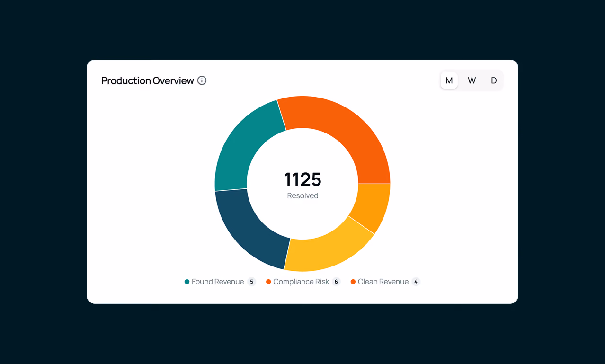Click the Found Revenue count badge 5

(251, 282)
